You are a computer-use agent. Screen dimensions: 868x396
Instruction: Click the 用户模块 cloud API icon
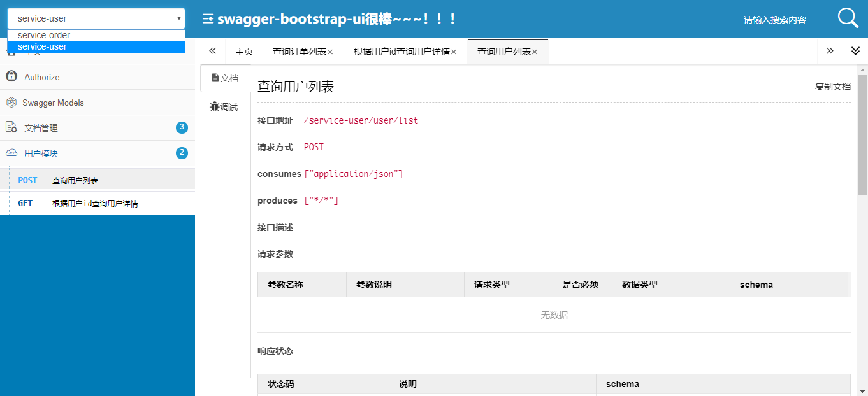[x=11, y=153]
